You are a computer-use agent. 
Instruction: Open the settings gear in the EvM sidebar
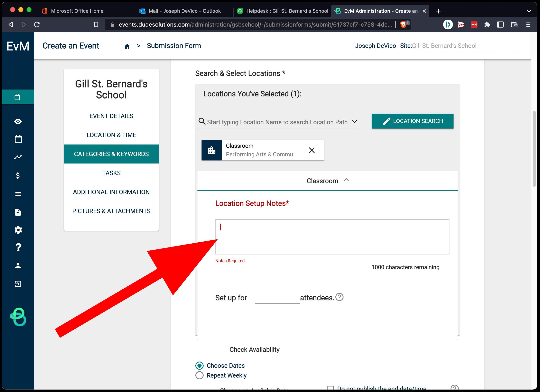(x=18, y=230)
